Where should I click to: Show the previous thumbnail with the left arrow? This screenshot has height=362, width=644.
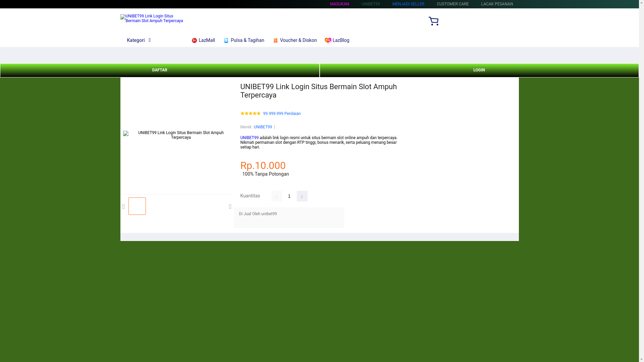(x=124, y=206)
